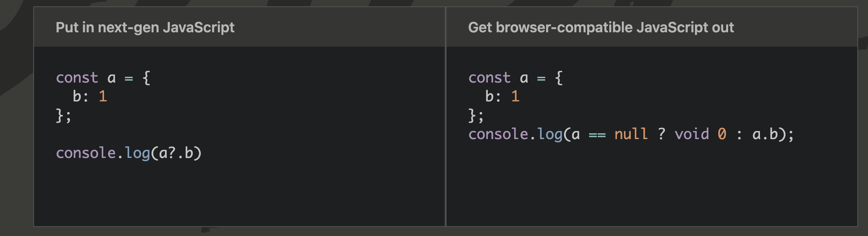
Task: Click the closing "};" in the input editor
Action: pos(63,116)
